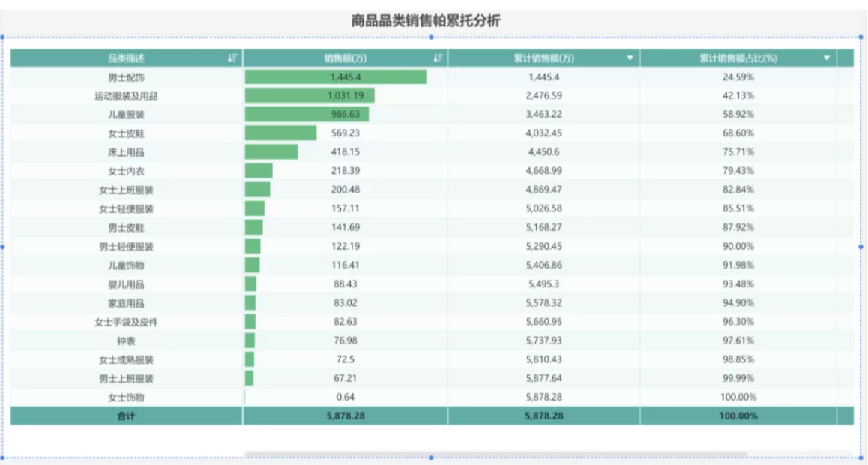The height and width of the screenshot is (465, 868).
Task: Click the 女士皮鞋 row label
Action: (x=126, y=133)
